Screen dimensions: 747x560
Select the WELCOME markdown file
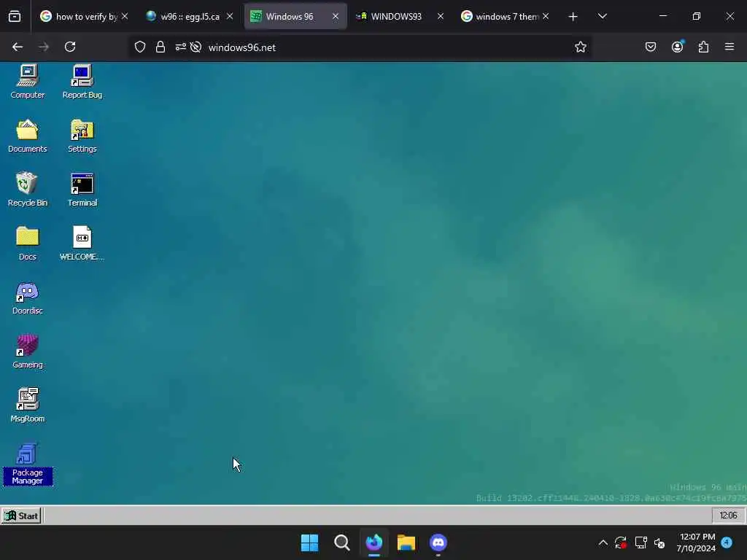point(82,244)
